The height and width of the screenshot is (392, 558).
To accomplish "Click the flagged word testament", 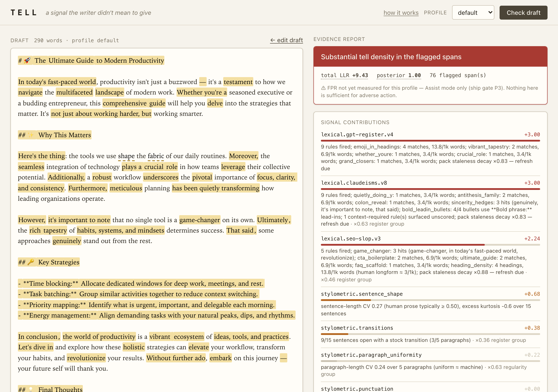I will (238, 82).
